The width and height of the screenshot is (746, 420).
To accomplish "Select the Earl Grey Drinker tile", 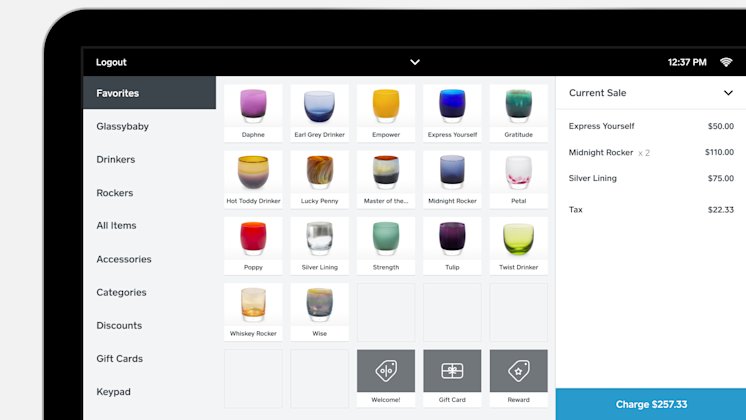I will click(x=319, y=113).
